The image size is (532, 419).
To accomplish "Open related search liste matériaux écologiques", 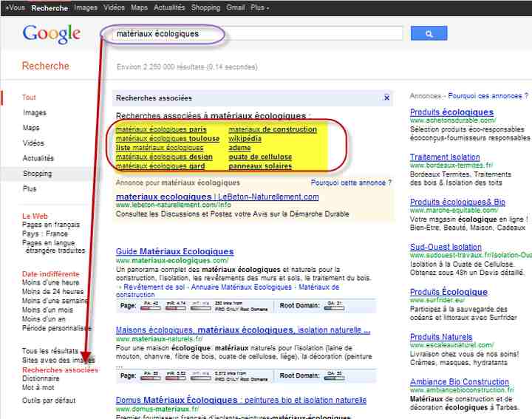I will 160,148.
